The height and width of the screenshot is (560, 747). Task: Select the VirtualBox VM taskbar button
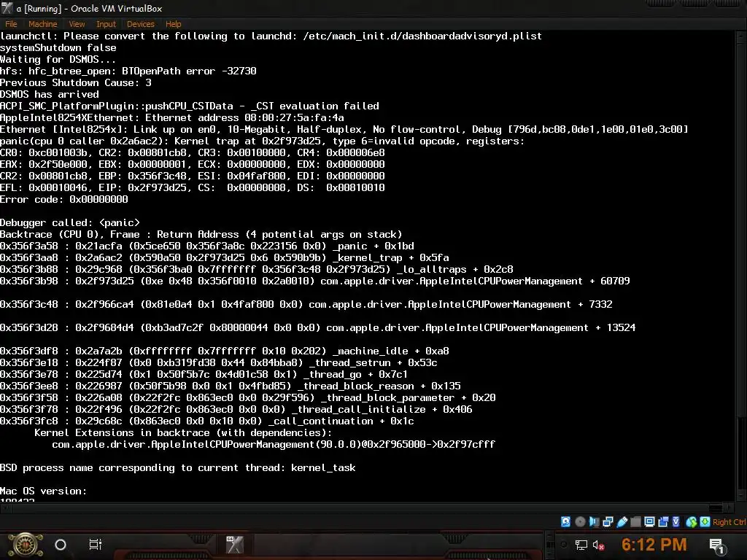coord(234,545)
